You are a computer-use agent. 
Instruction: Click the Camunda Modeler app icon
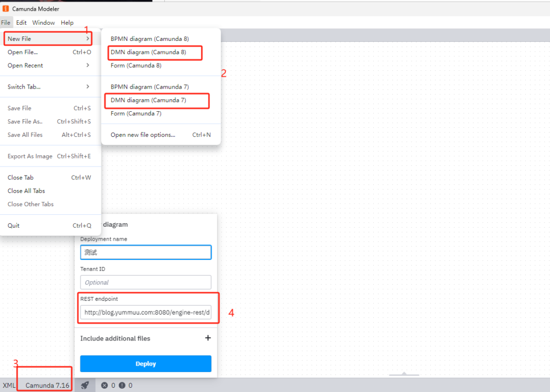[5, 9]
